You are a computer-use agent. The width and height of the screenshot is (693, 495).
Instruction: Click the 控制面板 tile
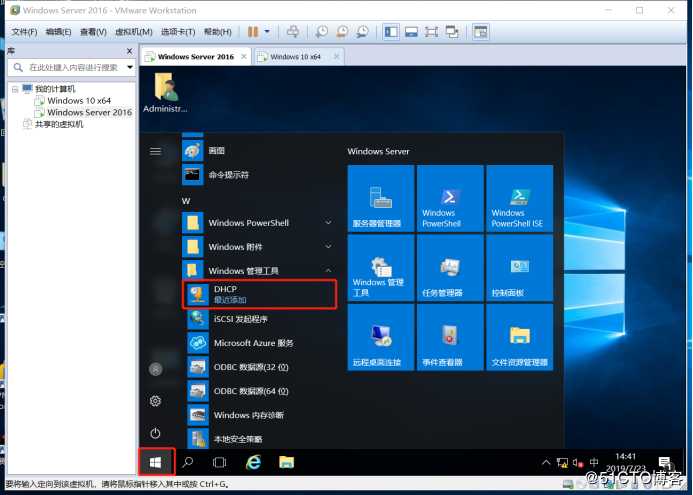[519, 267]
